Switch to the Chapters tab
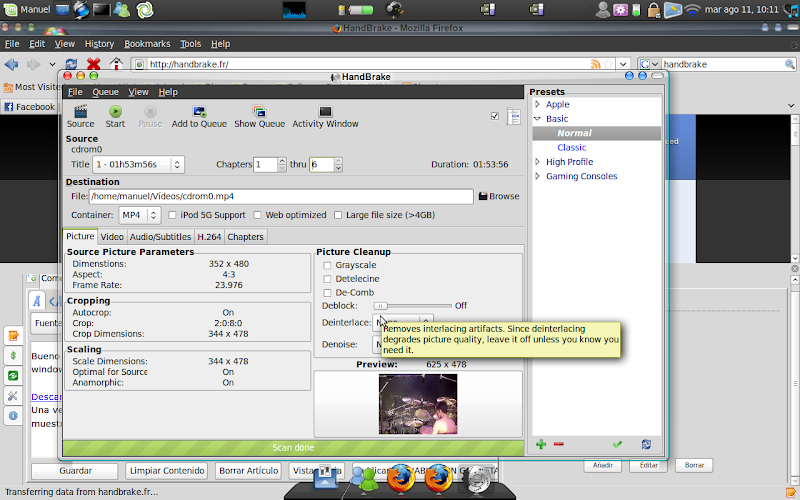The height and width of the screenshot is (500, 800). 245,237
